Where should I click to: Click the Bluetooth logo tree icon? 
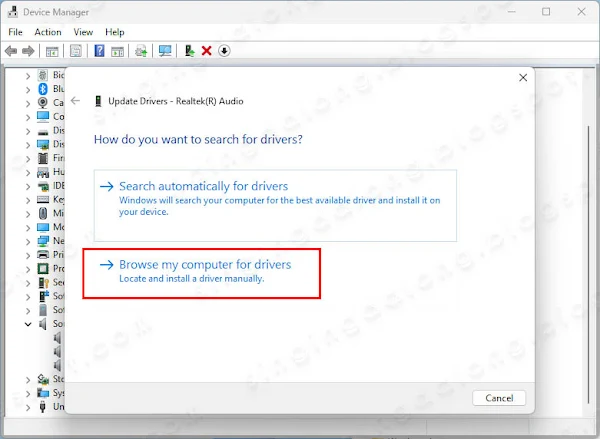tap(43, 89)
